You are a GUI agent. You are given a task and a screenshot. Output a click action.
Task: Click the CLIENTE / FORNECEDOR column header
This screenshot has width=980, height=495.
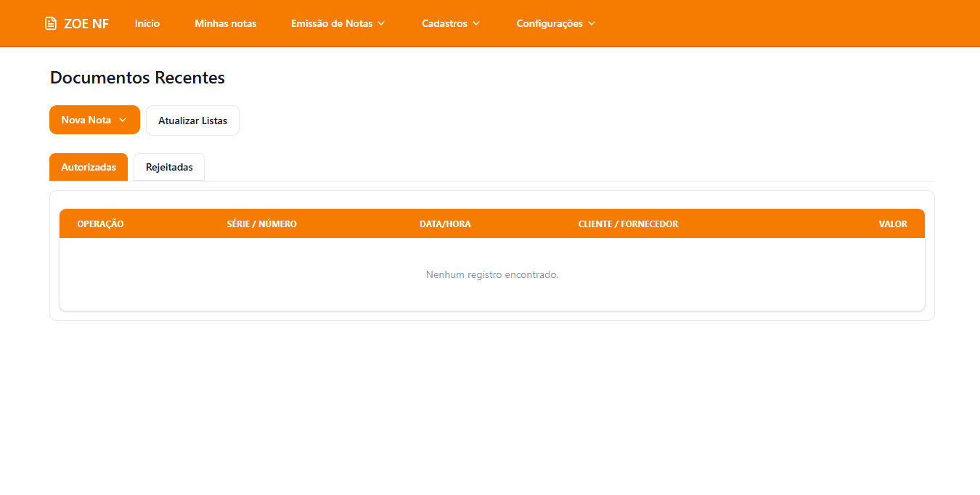[x=628, y=224]
